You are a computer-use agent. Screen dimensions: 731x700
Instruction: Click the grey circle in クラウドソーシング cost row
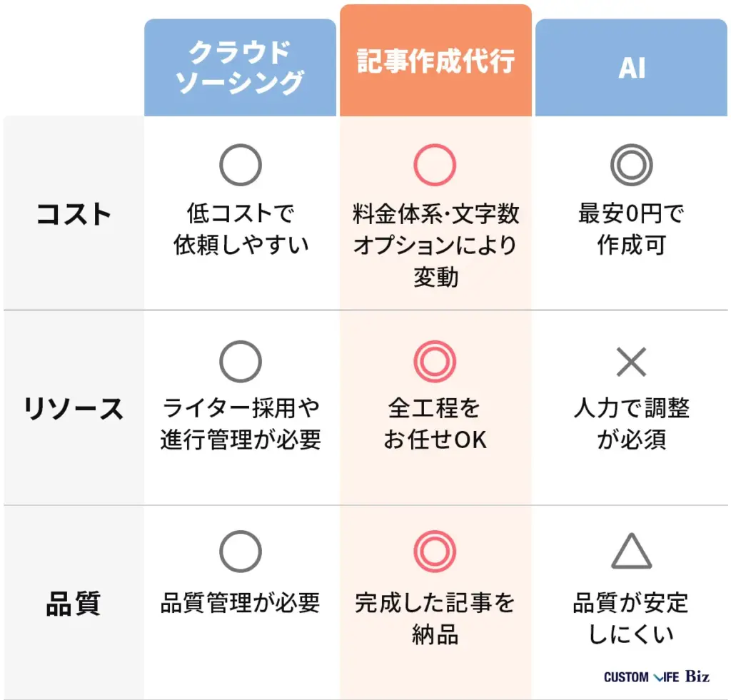(241, 165)
